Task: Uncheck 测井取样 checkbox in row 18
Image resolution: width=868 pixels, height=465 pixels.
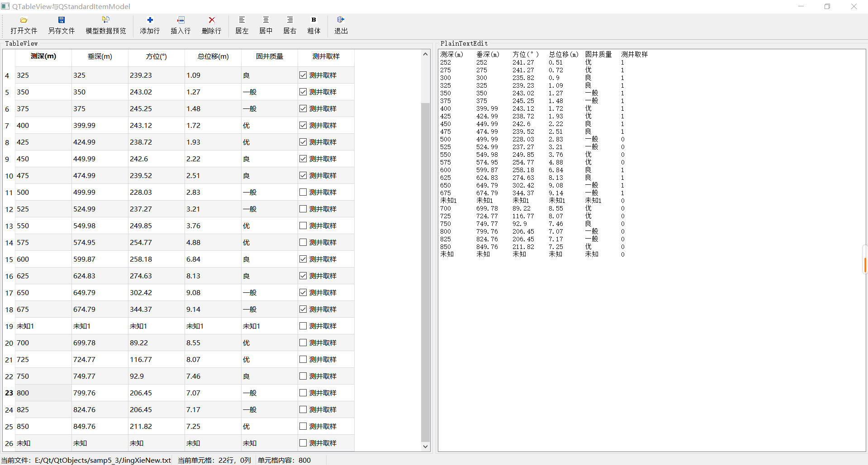Action: pos(303,310)
